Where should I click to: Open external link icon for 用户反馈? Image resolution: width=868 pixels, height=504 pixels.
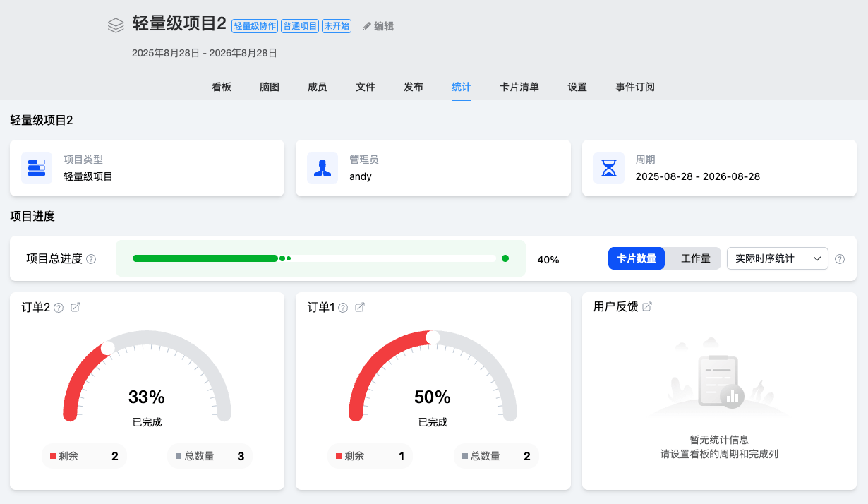[646, 306]
